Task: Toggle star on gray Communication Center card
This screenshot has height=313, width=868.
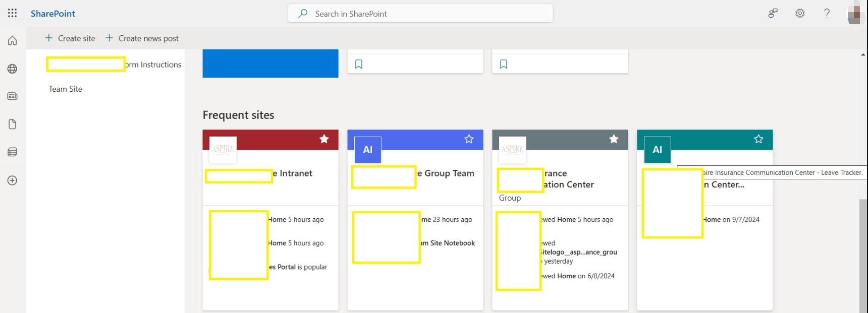Action: coord(614,139)
